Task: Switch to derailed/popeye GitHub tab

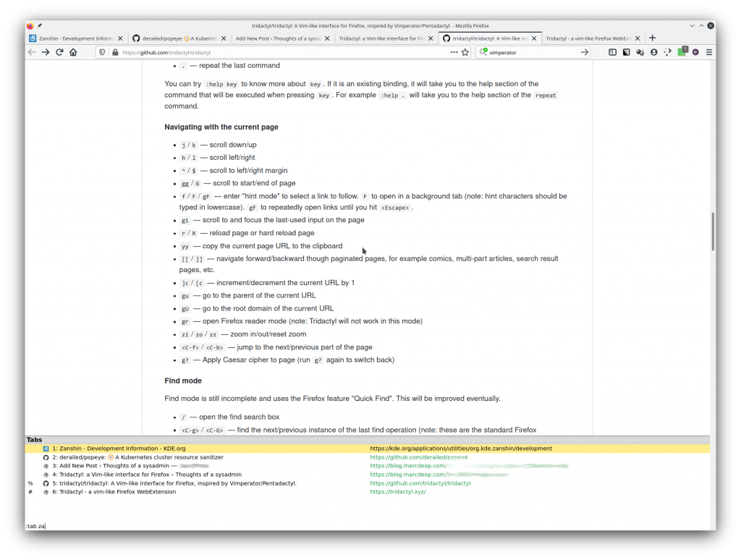Action: pyautogui.click(x=179, y=38)
